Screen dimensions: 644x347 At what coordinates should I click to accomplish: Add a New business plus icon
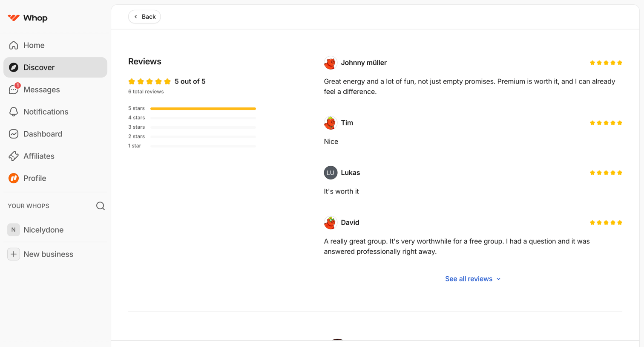(x=14, y=254)
